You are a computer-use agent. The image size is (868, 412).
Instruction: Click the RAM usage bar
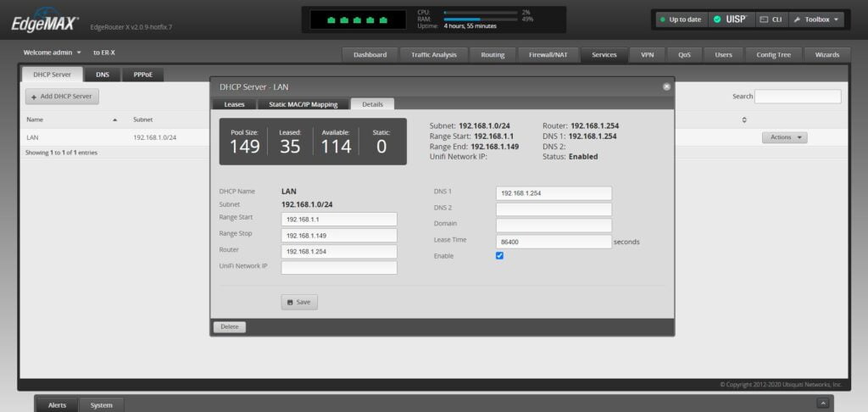click(481, 19)
